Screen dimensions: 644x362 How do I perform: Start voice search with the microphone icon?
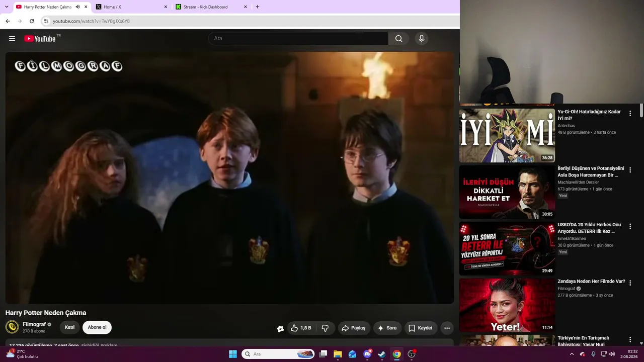[x=422, y=39]
